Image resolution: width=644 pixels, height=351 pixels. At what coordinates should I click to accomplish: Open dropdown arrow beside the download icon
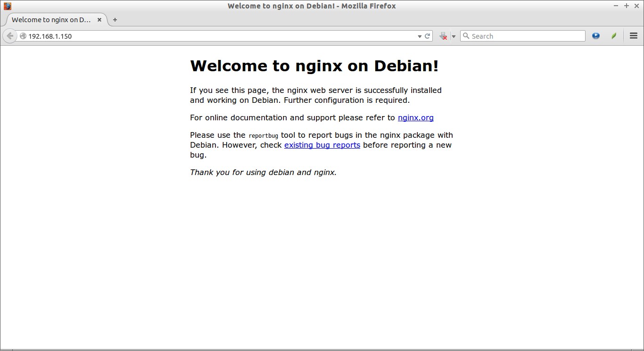click(x=454, y=36)
